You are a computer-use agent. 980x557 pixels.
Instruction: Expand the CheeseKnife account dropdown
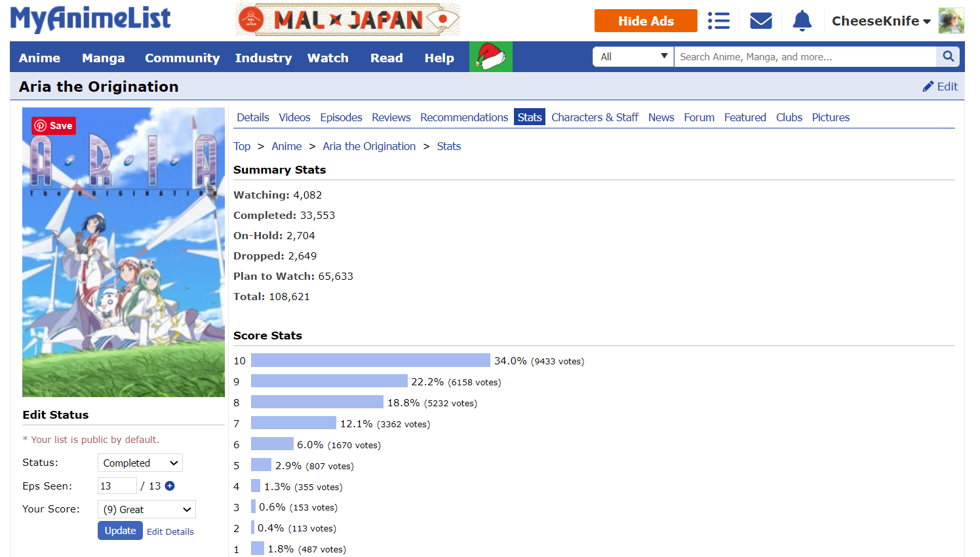pyautogui.click(x=881, y=21)
